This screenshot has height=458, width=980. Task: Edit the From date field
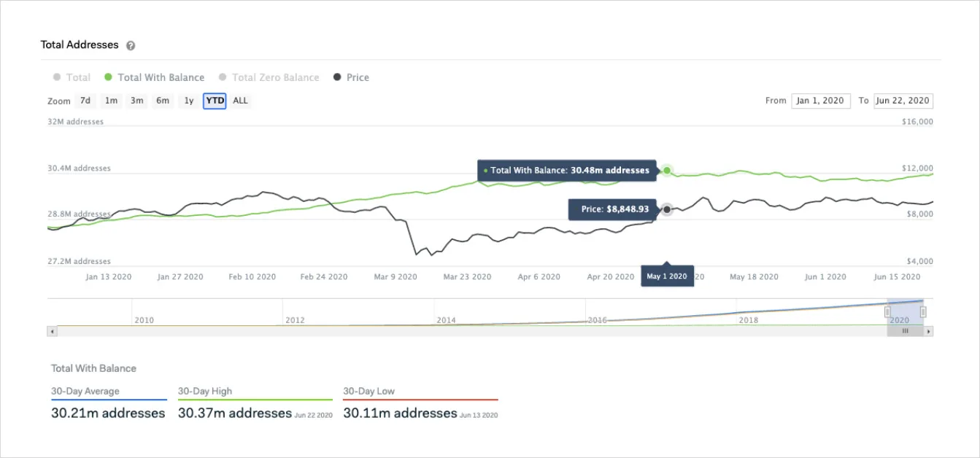pos(821,101)
